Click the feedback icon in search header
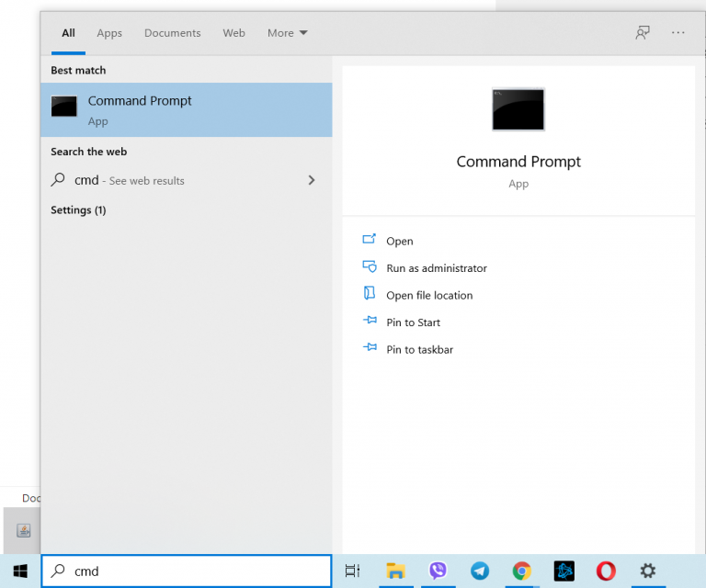The image size is (706, 588). click(x=643, y=33)
